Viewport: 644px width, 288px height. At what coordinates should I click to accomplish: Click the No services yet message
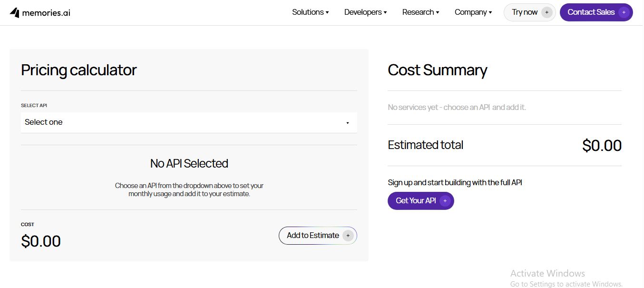[457, 108]
